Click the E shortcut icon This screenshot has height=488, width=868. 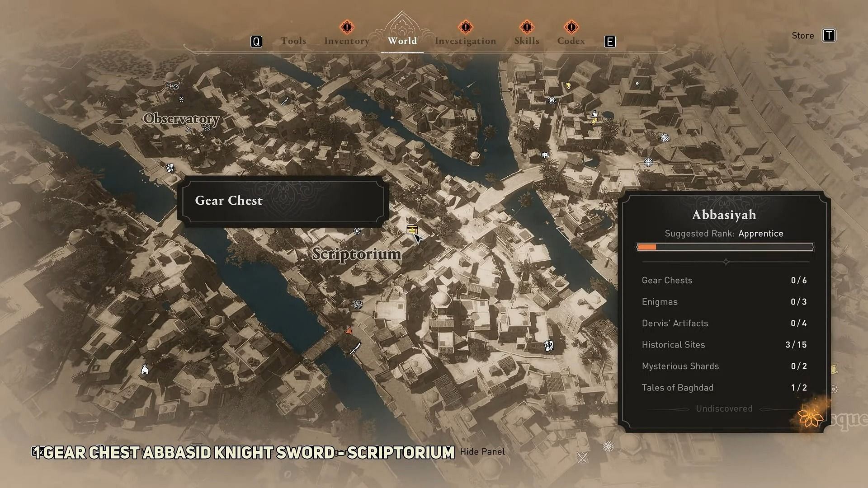coord(610,40)
